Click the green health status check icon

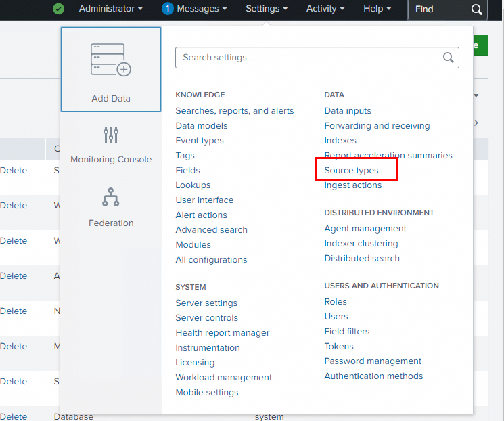point(58,9)
